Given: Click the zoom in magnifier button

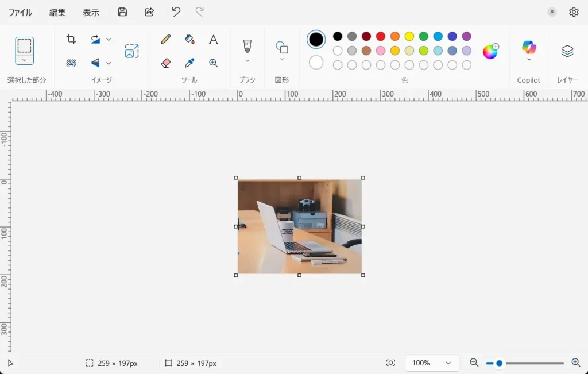Looking at the screenshot, I should [576, 363].
